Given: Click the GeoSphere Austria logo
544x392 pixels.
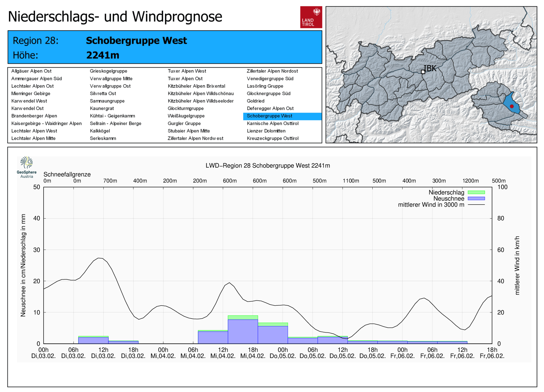Looking at the screenshot, I should [27, 167].
